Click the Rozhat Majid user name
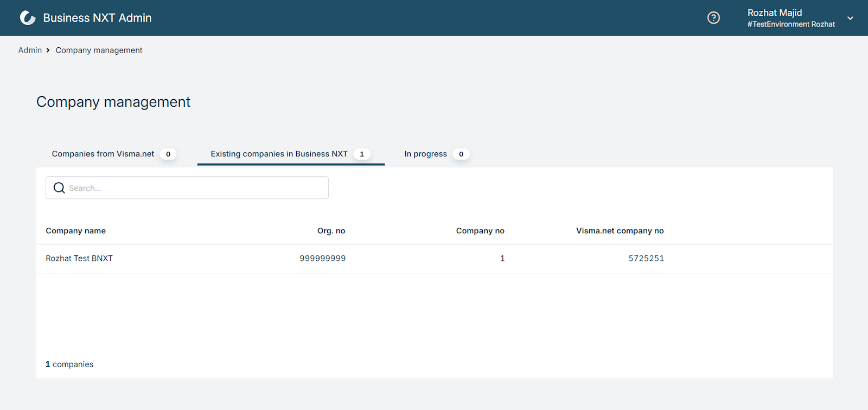Screen dimensions: 868x410 pyautogui.click(x=775, y=12)
